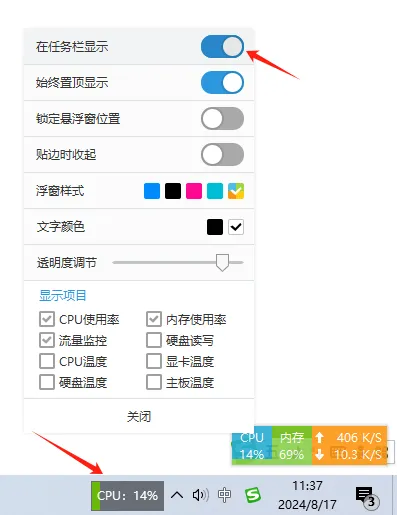
Task: Turn off the 始终置顶显示 switch
Action: 222,83
